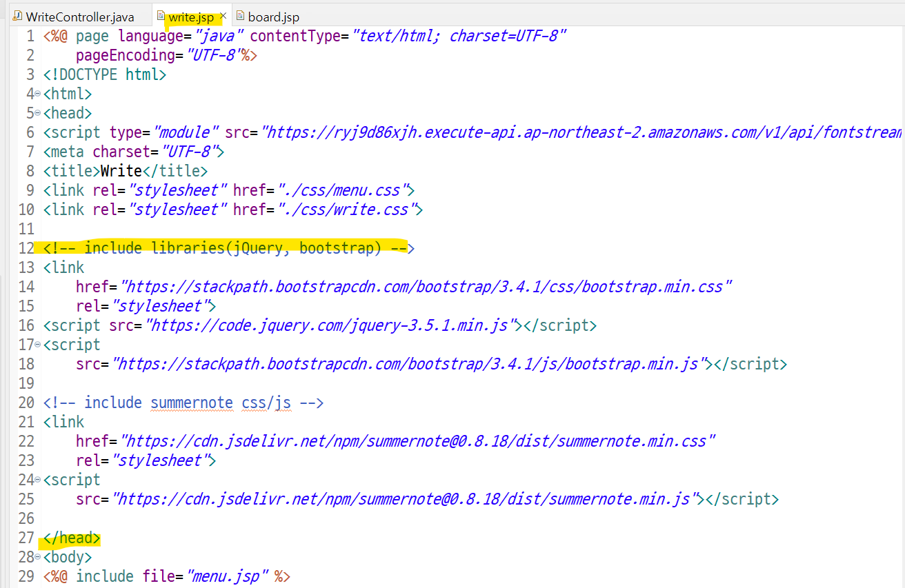Collapse the script block fold at line 24
Image resolution: width=905 pixels, height=588 pixels.
click(x=37, y=480)
